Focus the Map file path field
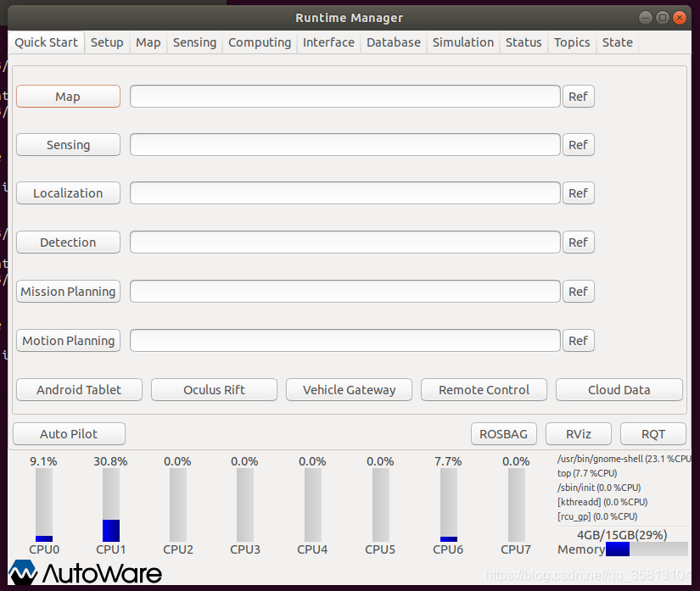This screenshot has height=591, width=700. tap(345, 97)
